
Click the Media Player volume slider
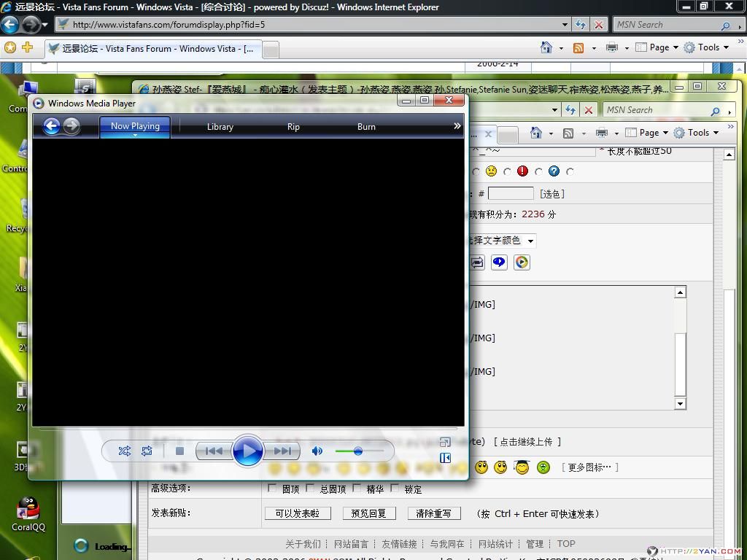point(358,451)
